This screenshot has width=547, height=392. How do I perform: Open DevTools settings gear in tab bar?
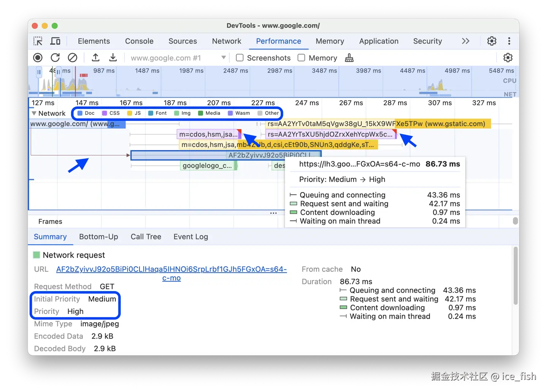coord(492,41)
